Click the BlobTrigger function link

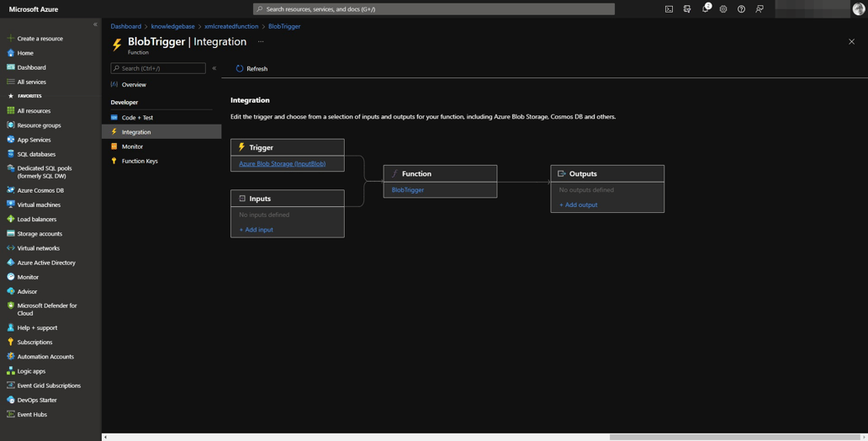[x=408, y=189]
